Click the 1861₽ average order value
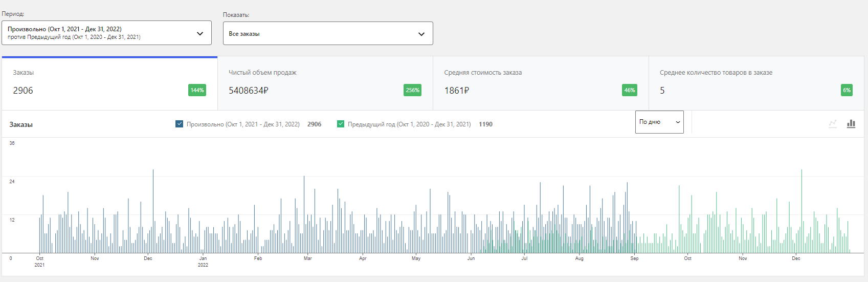Screen dimensions: 868x282 (457, 91)
